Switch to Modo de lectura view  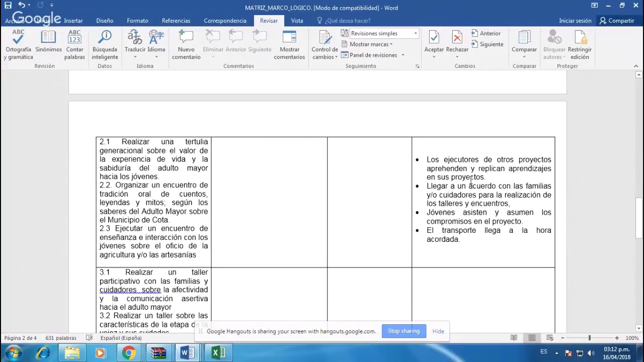[x=514, y=338]
